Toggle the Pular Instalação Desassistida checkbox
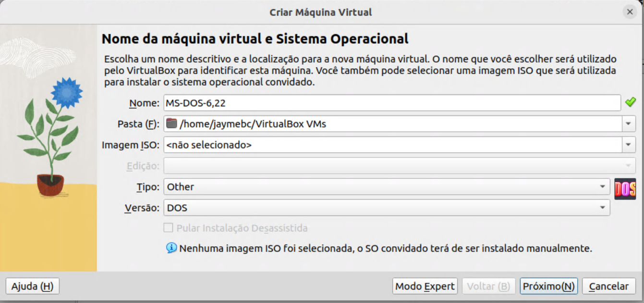The width and height of the screenshot is (644, 303). click(x=169, y=228)
